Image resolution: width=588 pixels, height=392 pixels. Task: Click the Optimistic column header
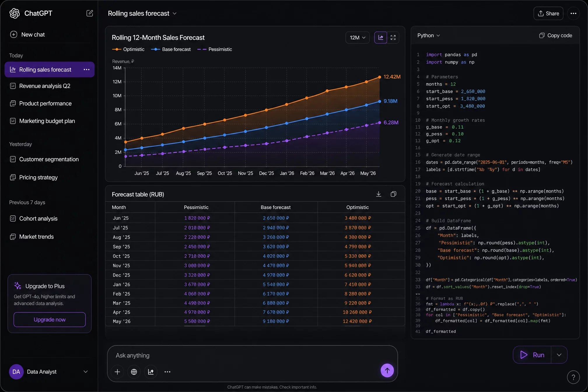(358, 207)
